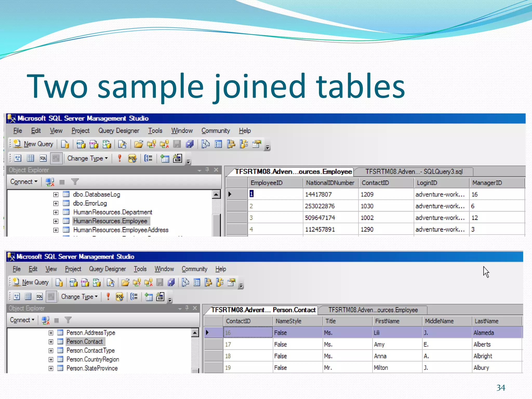
Task: Open the Project menu in the lower window
Action: click(73, 269)
